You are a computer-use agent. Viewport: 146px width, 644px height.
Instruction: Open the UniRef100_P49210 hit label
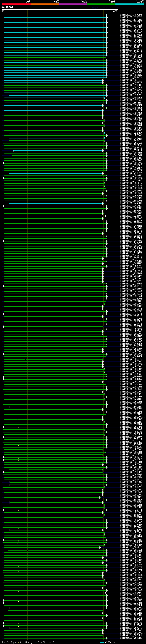pyautogui.click(x=131, y=48)
